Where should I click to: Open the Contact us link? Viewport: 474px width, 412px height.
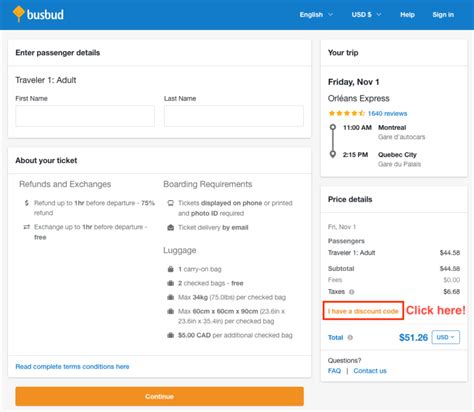[x=370, y=371]
